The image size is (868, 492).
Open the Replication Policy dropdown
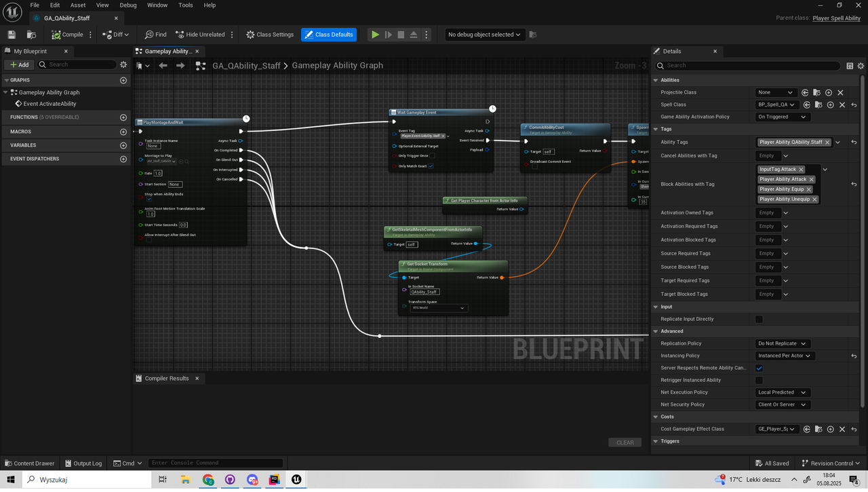[783, 343]
